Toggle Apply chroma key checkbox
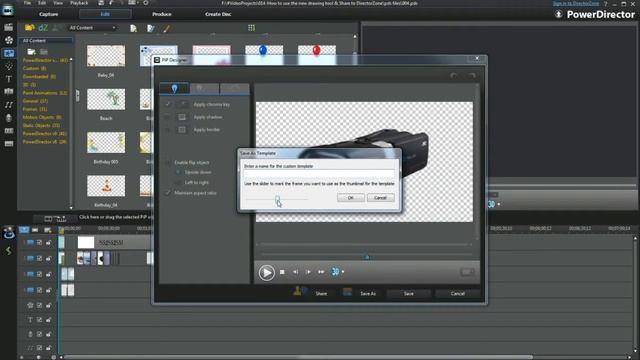 pos(167,104)
